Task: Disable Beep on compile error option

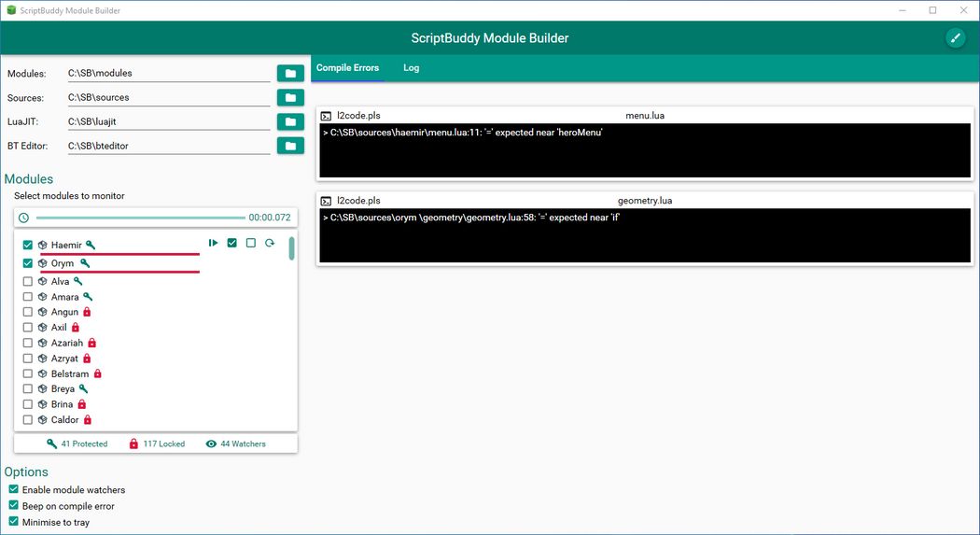Action: pos(13,505)
